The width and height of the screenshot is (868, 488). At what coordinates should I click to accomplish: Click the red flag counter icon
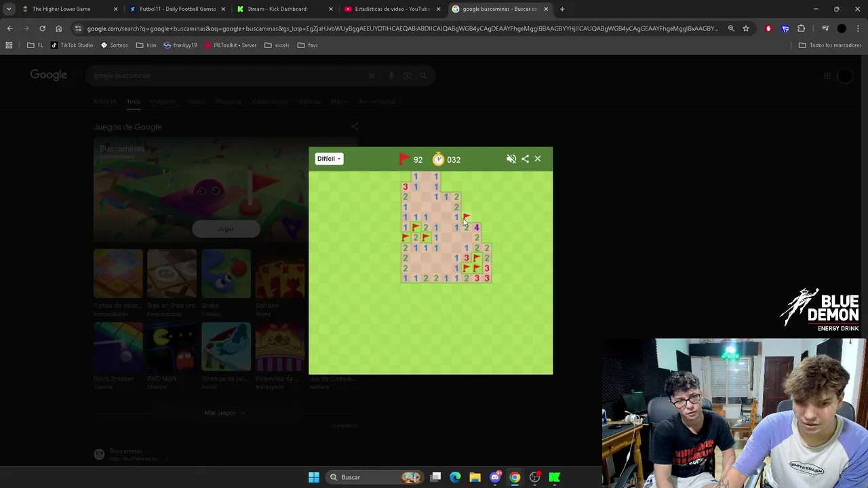coord(404,159)
